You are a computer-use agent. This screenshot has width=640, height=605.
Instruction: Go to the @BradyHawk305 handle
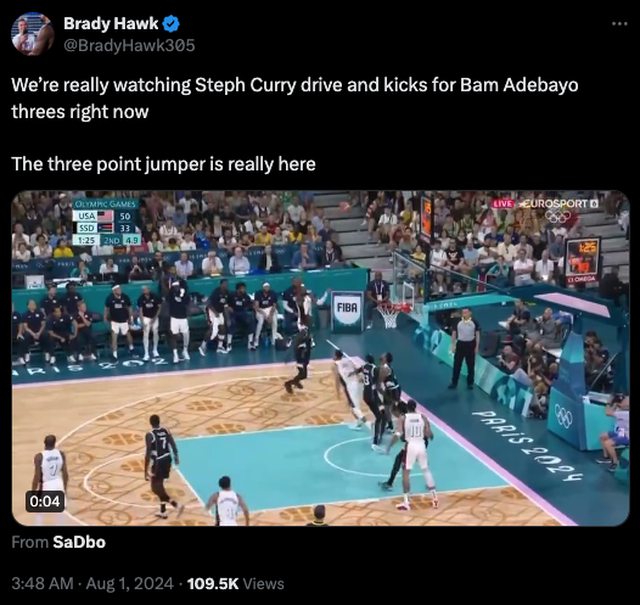129,45
